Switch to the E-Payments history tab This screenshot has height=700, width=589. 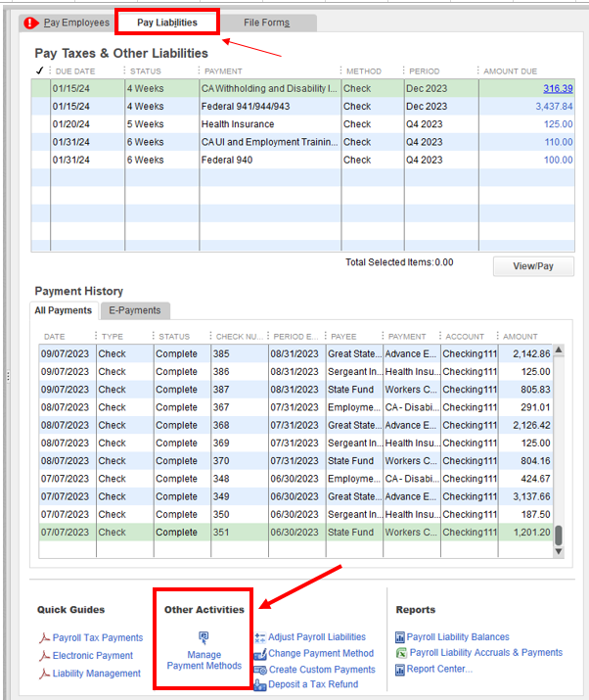click(x=135, y=310)
